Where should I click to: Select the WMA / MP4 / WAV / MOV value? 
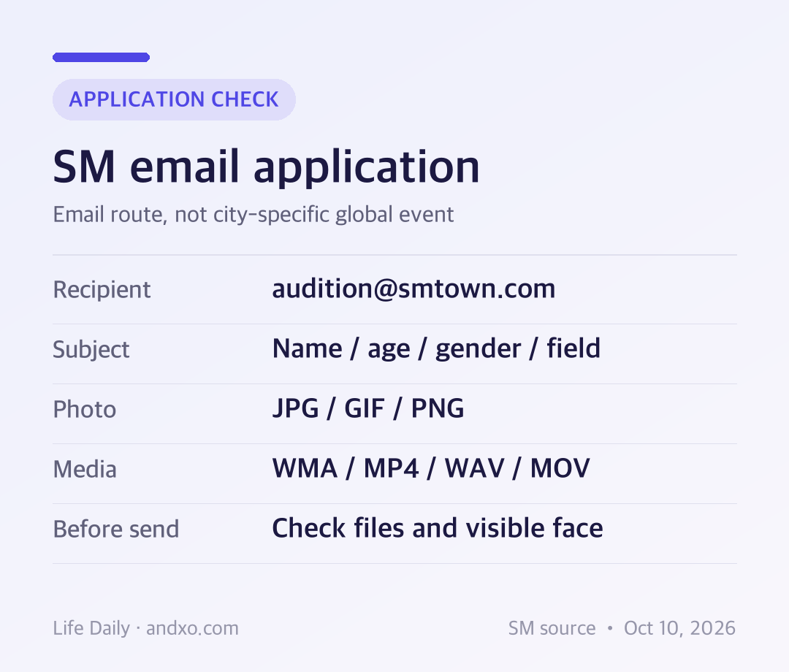(x=431, y=468)
